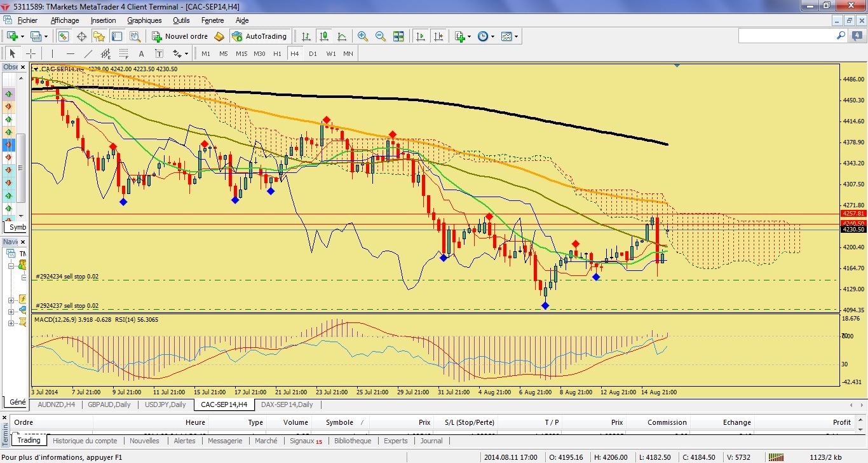Select the vertical line tool
The width and height of the screenshot is (868, 463).
coord(52,53)
